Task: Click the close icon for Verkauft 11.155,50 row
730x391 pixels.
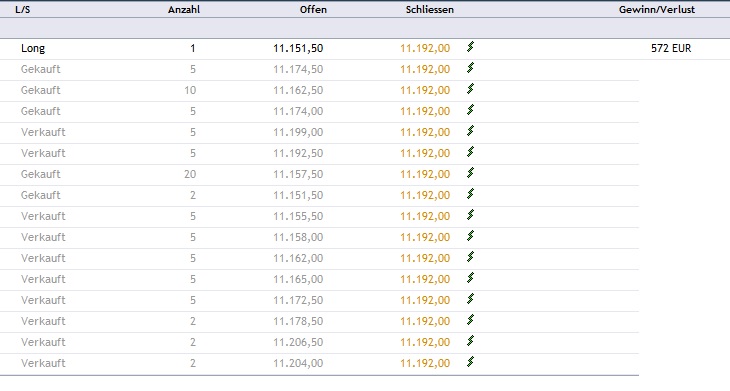Action: tap(470, 214)
